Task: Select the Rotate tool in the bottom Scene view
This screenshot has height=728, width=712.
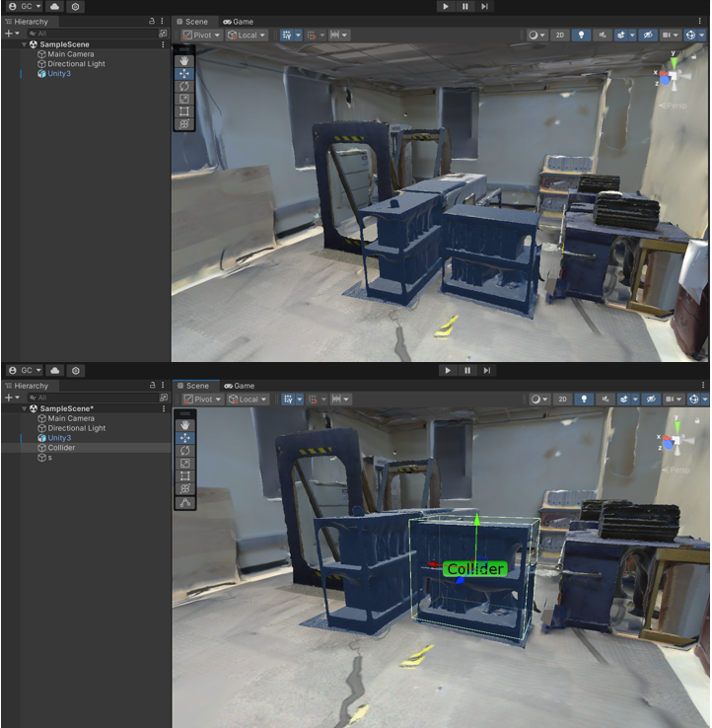Action: (185, 451)
